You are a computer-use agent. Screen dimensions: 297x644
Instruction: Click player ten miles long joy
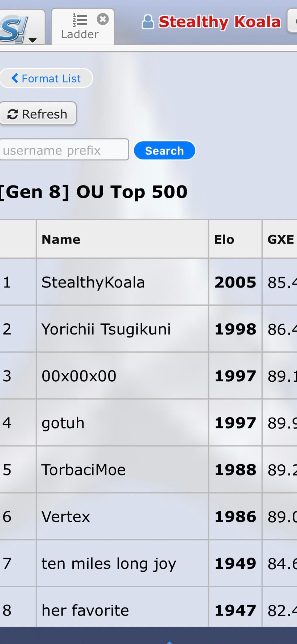click(109, 563)
